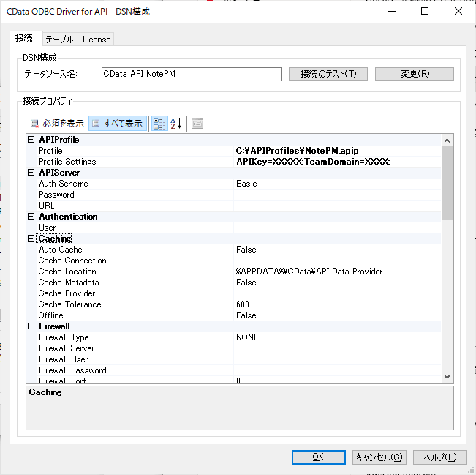
Task: Show all properties (すべて表示)
Action: (118, 124)
